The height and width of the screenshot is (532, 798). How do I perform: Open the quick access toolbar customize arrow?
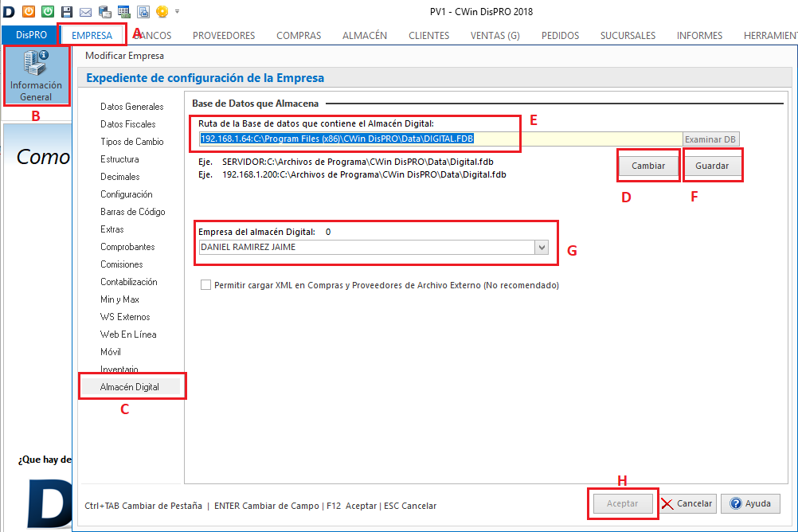pyautogui.click(x=177, y=11)
